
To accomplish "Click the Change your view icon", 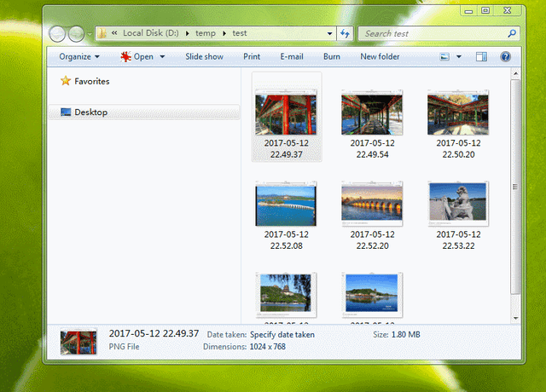I will pyautogui.click(x=444, y=57).
